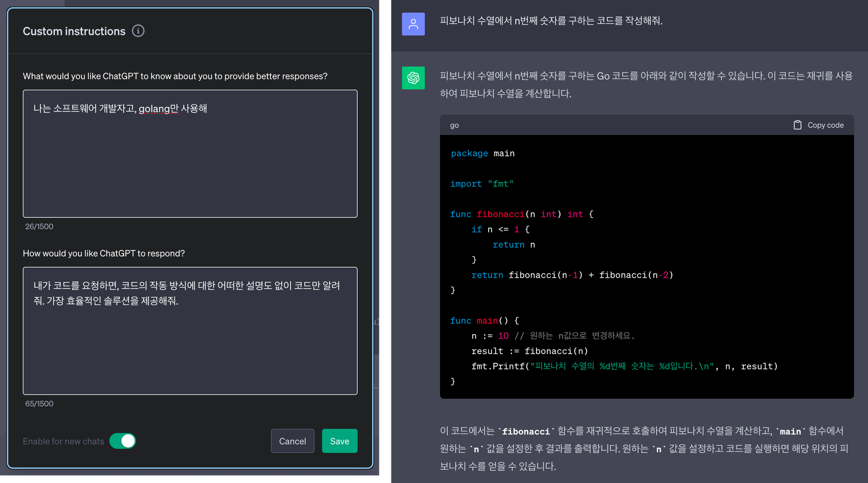This screenshot has width=868, height=483.
Task: Click the small resize handle beside dialog edge
Action: coord(377,322)
